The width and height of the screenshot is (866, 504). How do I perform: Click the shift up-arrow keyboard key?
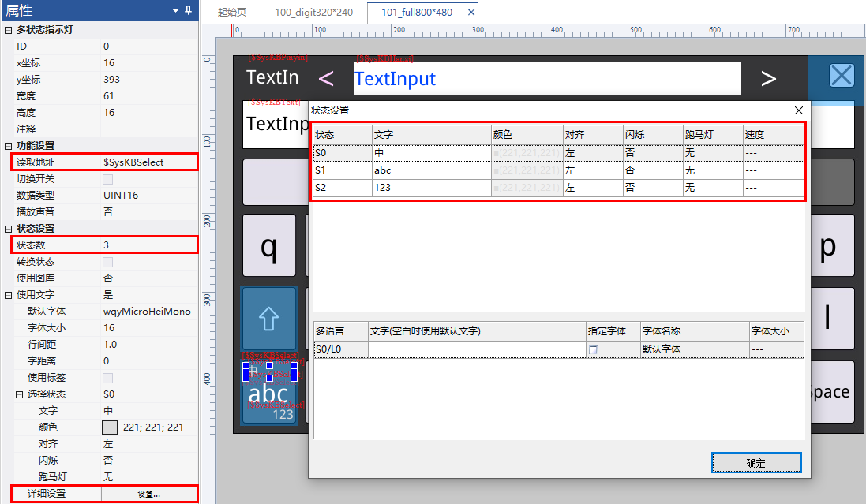(x=269, y=319)
